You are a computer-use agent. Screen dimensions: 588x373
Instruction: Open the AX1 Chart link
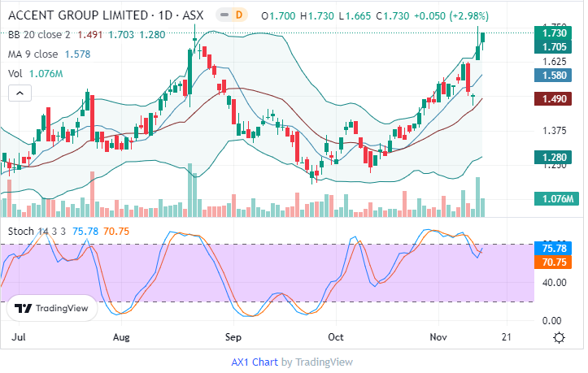tap(255, 362)
